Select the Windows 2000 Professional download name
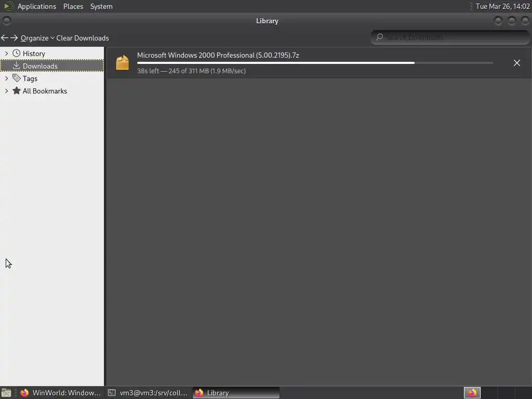The width and height of the screenshot is (532, 399). coord(218,55)
